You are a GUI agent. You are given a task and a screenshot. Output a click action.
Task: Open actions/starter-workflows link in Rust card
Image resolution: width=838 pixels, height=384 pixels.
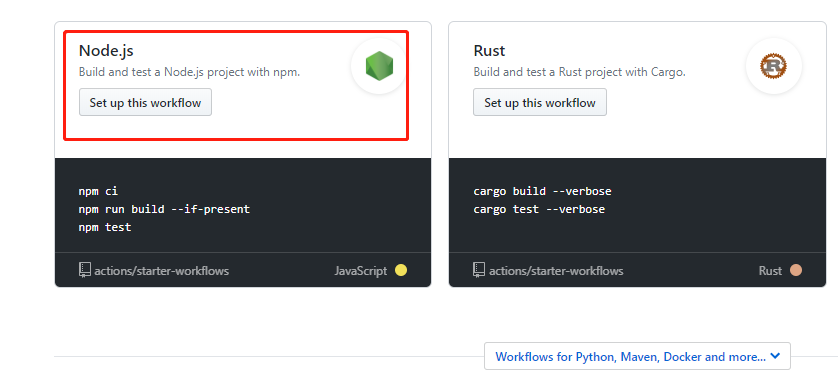pos(556,271)
